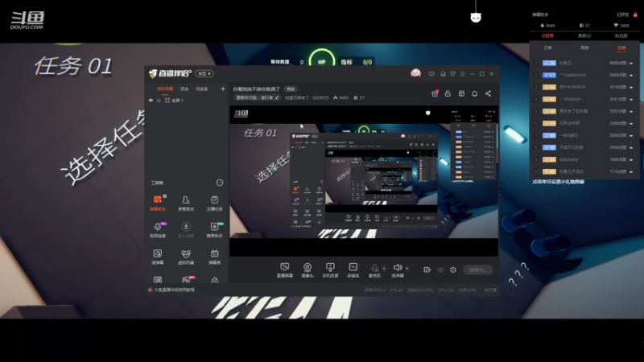
Task: Collapse the 工具箱 toolbox section
Action: click(x=220, y=183)
